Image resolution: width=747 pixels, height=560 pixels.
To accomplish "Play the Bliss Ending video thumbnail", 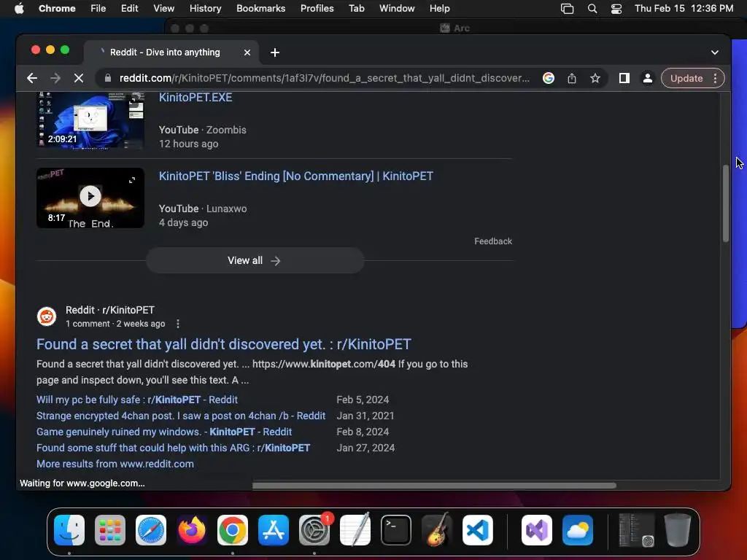I will coord(90,198).
